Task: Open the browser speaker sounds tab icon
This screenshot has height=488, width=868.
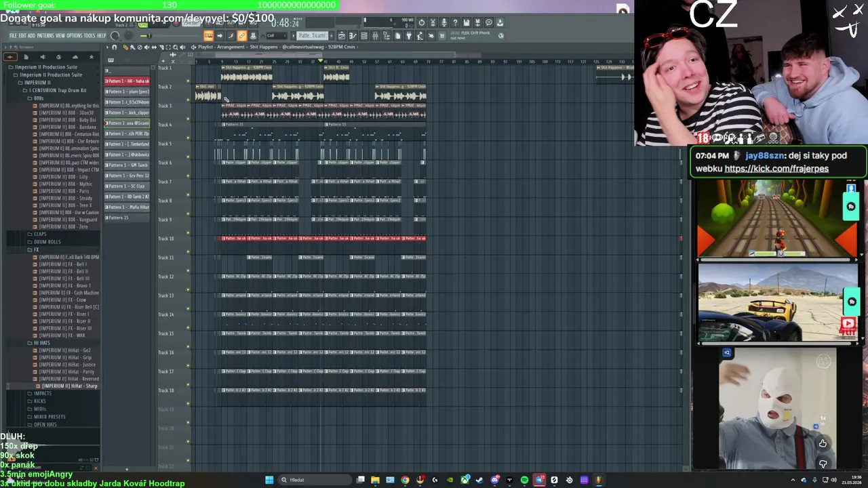Action: click(x=43, y=57)
